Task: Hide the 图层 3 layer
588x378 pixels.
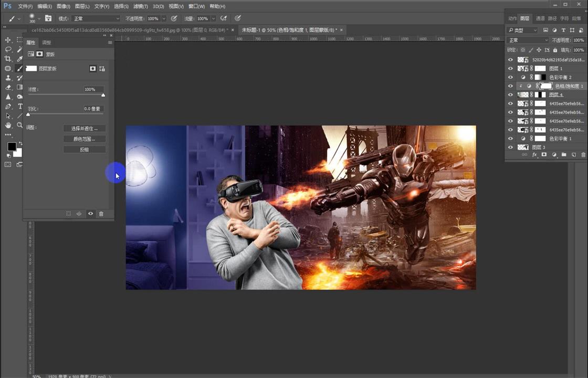Action: click(x=510, y=147)
